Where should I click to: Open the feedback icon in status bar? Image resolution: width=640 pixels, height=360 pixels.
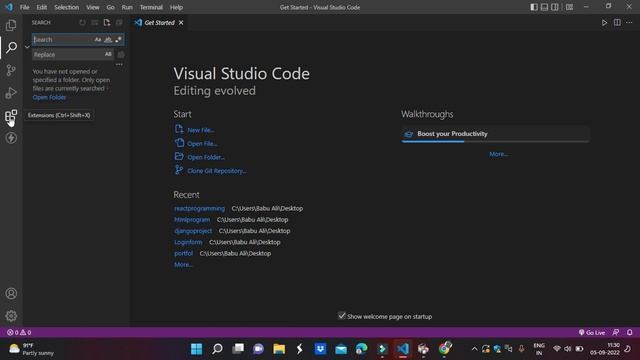616,332
